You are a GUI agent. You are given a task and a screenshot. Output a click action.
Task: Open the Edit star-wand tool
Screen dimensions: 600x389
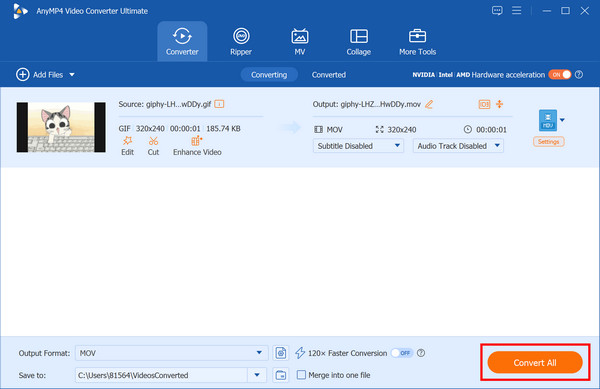127,146
